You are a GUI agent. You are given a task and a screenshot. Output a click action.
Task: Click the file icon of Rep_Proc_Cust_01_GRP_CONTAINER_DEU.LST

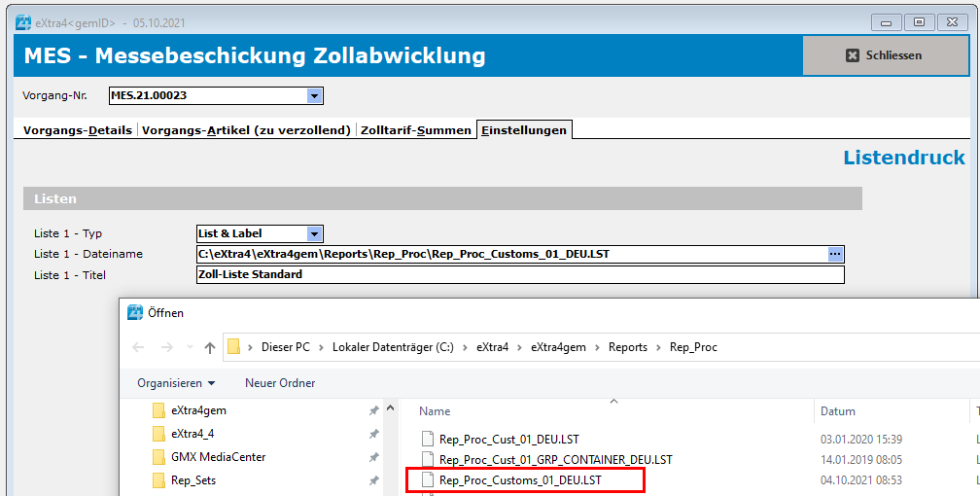[x=428, y=460]
